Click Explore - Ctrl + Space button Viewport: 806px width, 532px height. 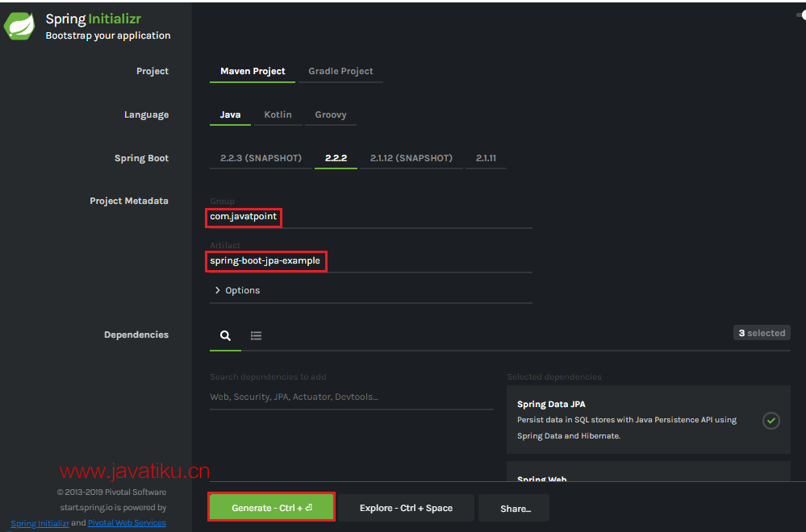pyautogui.click(x=406, y=508)
